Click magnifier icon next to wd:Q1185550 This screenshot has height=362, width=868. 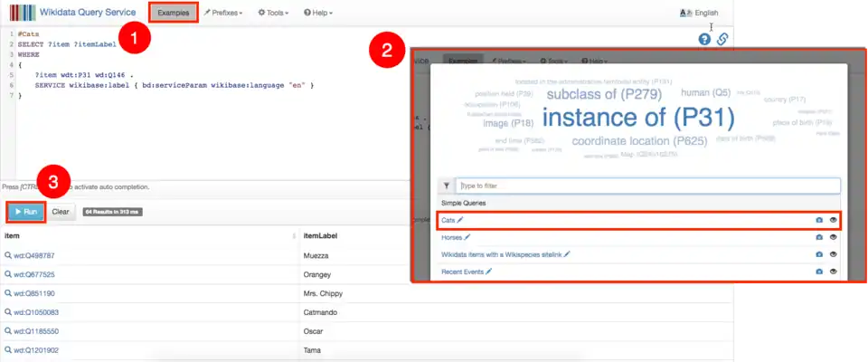tap(8, 331)
